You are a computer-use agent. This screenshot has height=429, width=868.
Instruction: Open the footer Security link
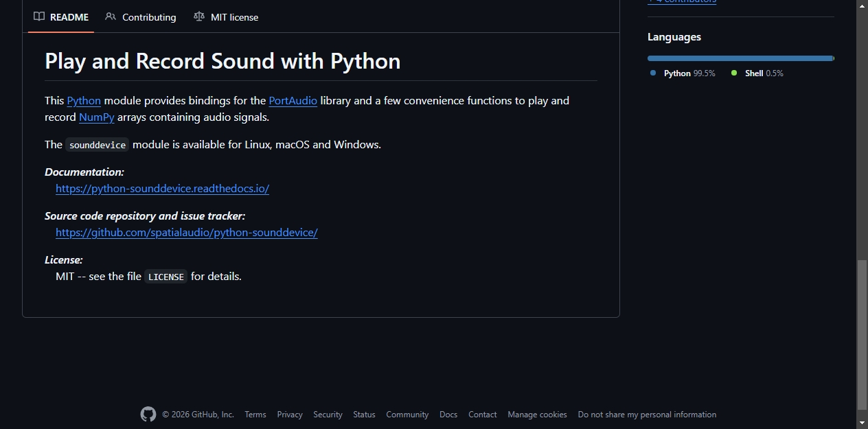coord(328,415)
